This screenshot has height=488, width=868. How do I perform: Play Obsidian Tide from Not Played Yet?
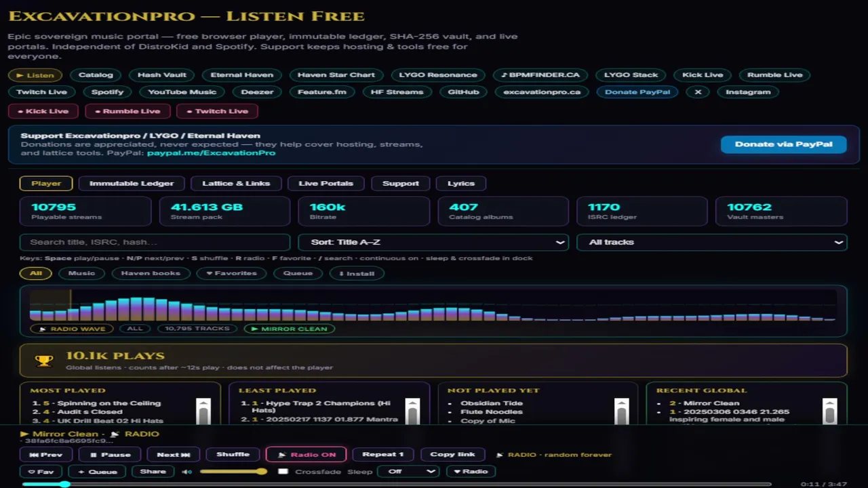click(x=492, y=403)
